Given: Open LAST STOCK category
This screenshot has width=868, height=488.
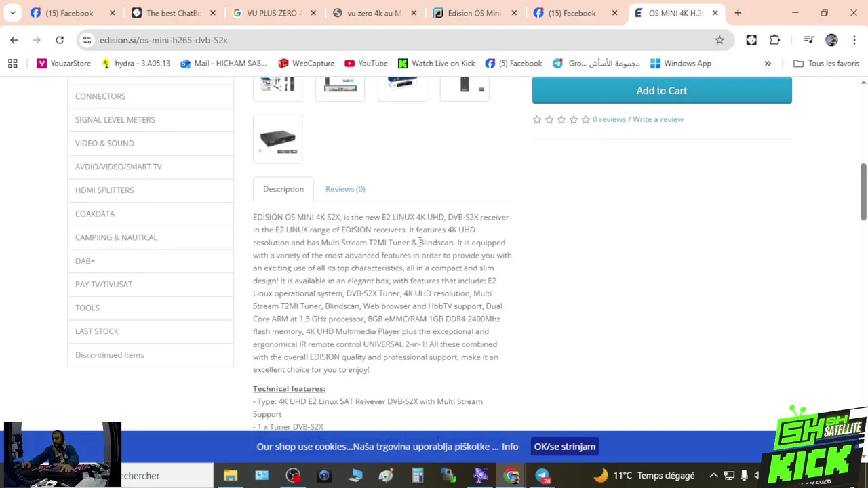Looking at the screenshot, I should 151,331.
